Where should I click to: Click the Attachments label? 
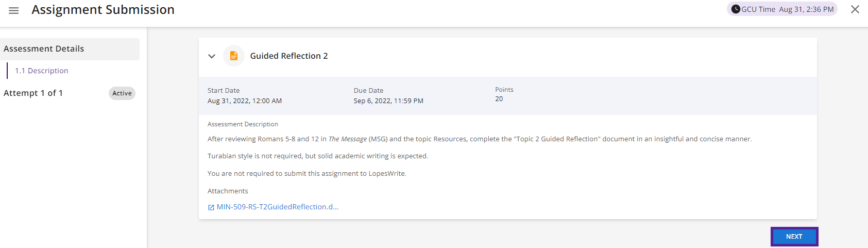(x=228, y=191)
